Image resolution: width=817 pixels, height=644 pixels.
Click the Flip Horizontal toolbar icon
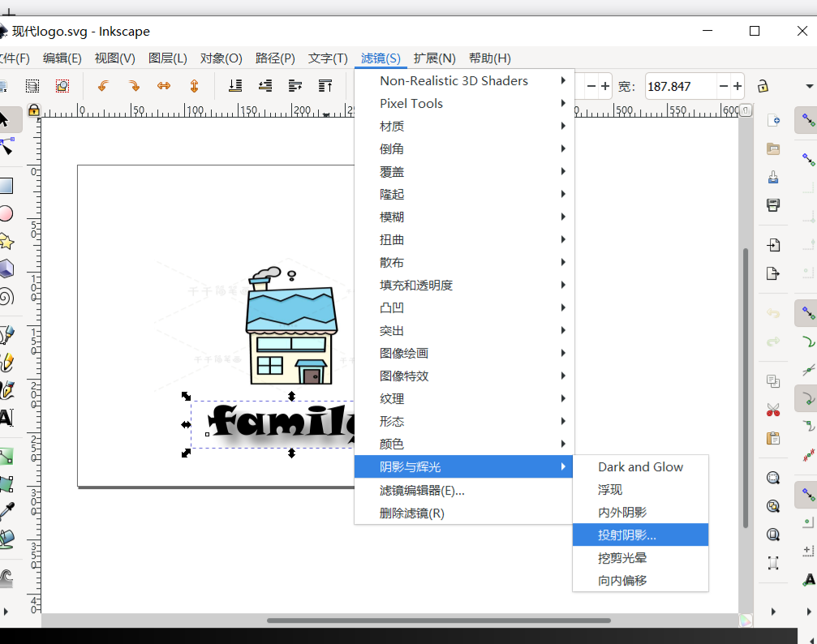(162, 85)
